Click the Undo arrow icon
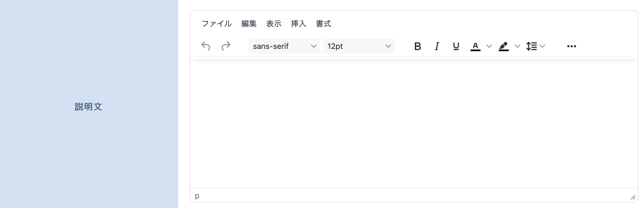Image resolution: width=644 pixels, height=208 pixels. point(206,46)
